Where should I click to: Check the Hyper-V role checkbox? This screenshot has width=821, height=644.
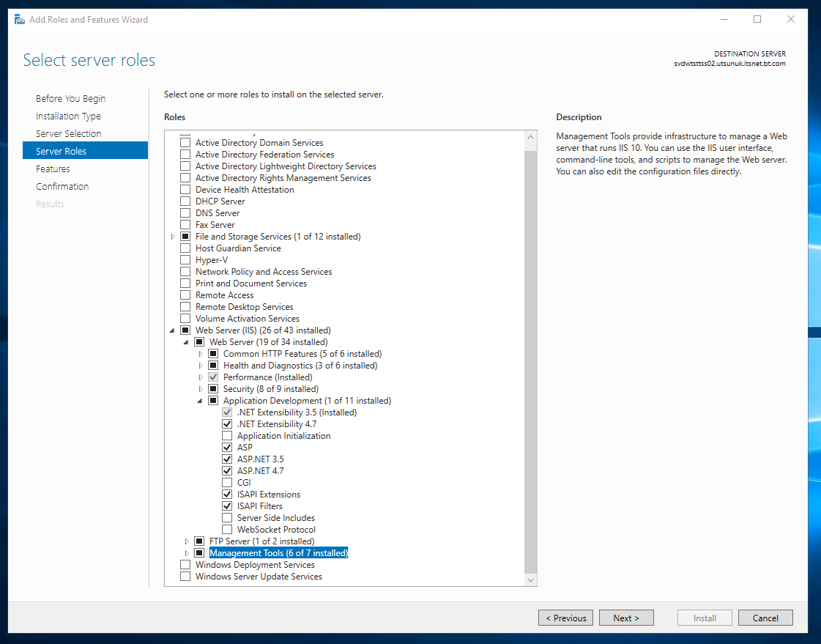tap(185, 259)
